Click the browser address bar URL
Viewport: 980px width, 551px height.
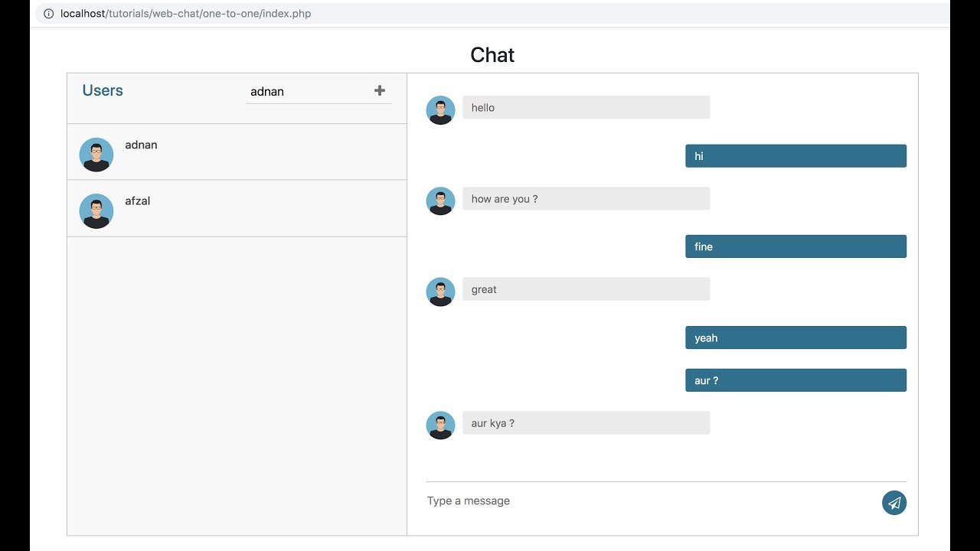point(185,14)
